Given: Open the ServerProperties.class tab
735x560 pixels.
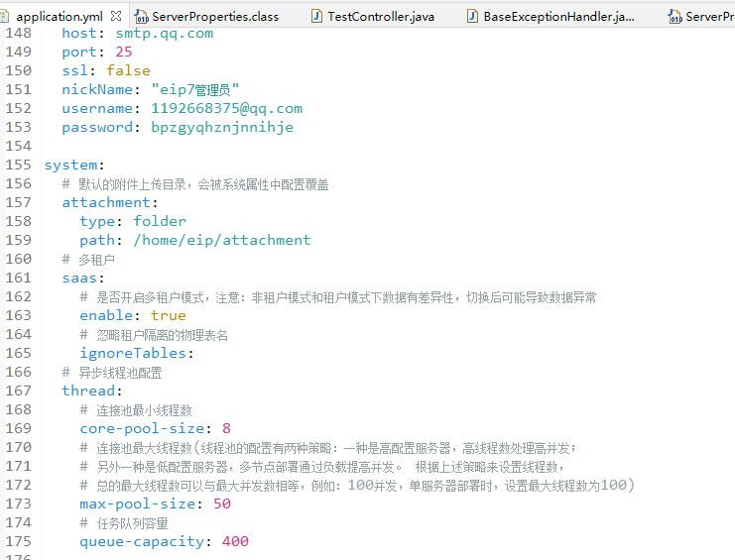Looking at the screenshot, I should 215,17.
